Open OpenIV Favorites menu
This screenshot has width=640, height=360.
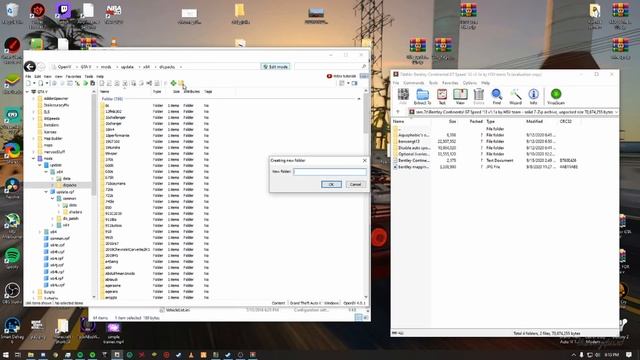[x=73, y=76]
